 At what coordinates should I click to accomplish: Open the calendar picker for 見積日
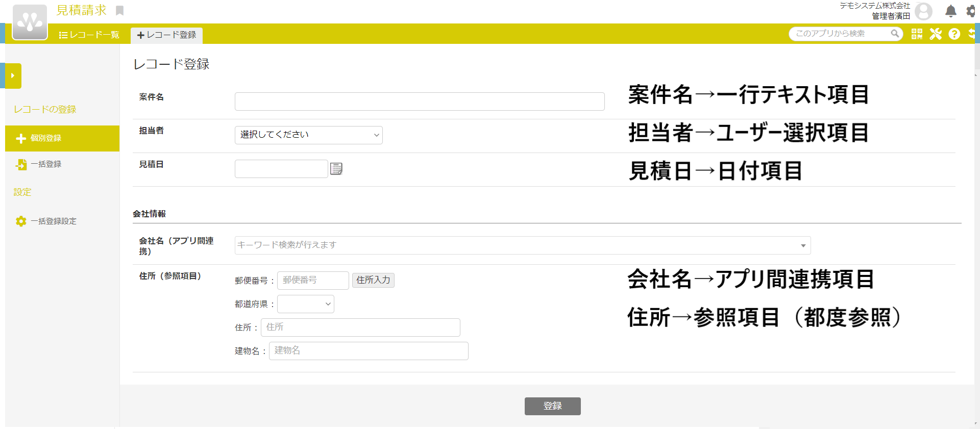point(336,169)
